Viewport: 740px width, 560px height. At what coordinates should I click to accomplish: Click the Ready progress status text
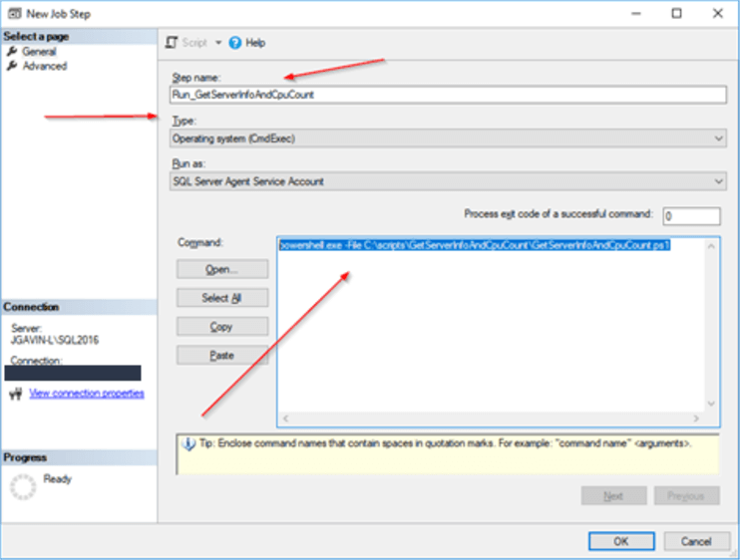tap(58, 479)
